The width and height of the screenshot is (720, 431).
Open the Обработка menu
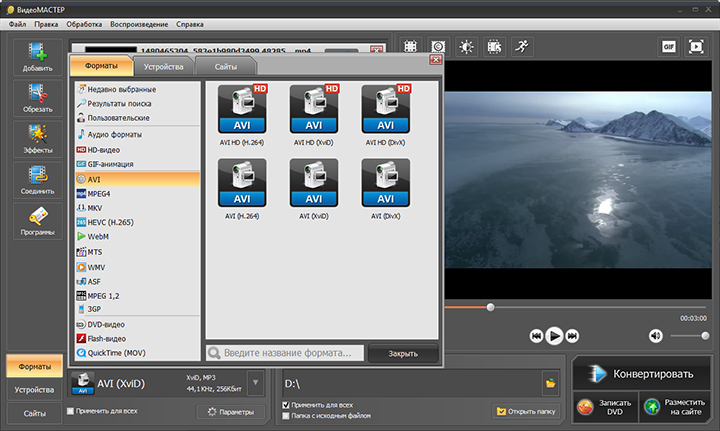tap(84, 24)
